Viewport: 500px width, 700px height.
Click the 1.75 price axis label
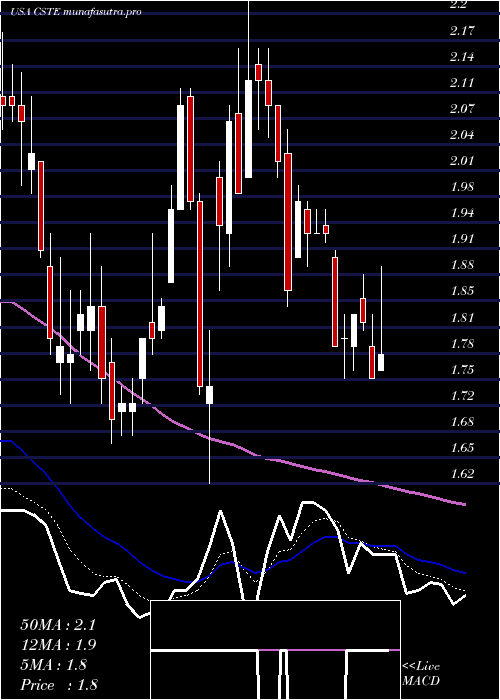tap(462, 369)
